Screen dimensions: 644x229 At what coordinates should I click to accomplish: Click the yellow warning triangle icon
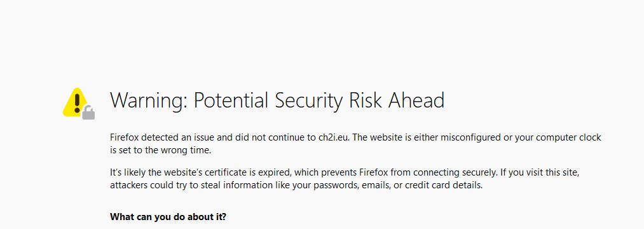click(x=76, y=102)
